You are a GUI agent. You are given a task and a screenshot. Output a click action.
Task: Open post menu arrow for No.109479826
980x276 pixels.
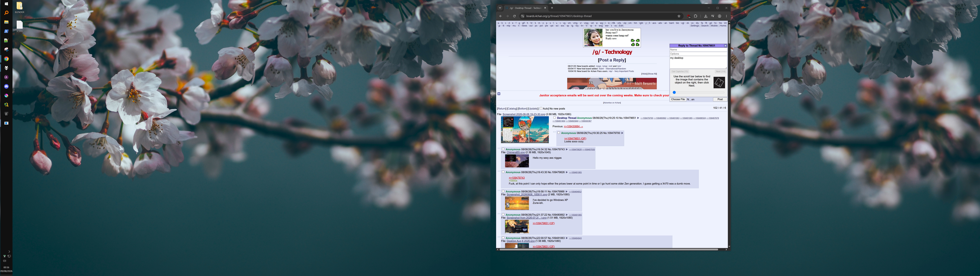[567, 172]
